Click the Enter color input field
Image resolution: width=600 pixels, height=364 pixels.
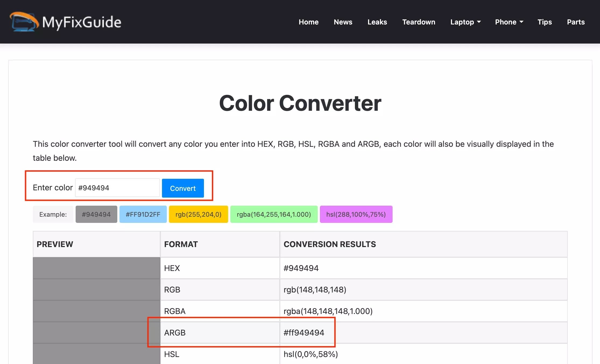pos(117,188)
